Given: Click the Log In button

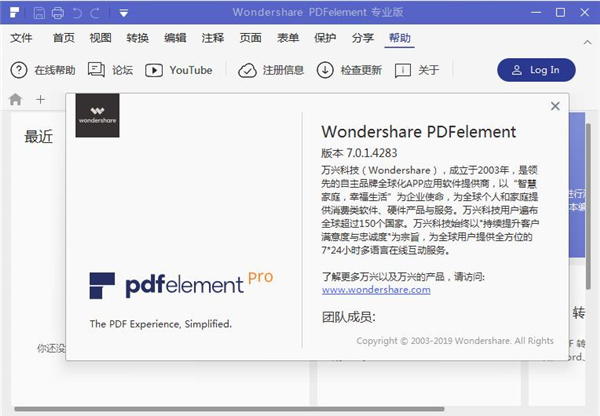Looking at the screenshot, I should [536, 70].
